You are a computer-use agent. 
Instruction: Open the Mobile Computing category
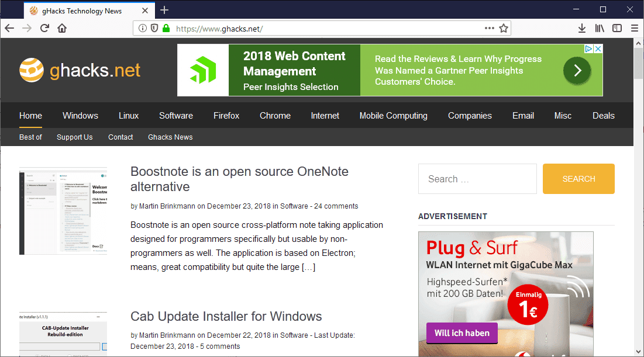[394, 116]
